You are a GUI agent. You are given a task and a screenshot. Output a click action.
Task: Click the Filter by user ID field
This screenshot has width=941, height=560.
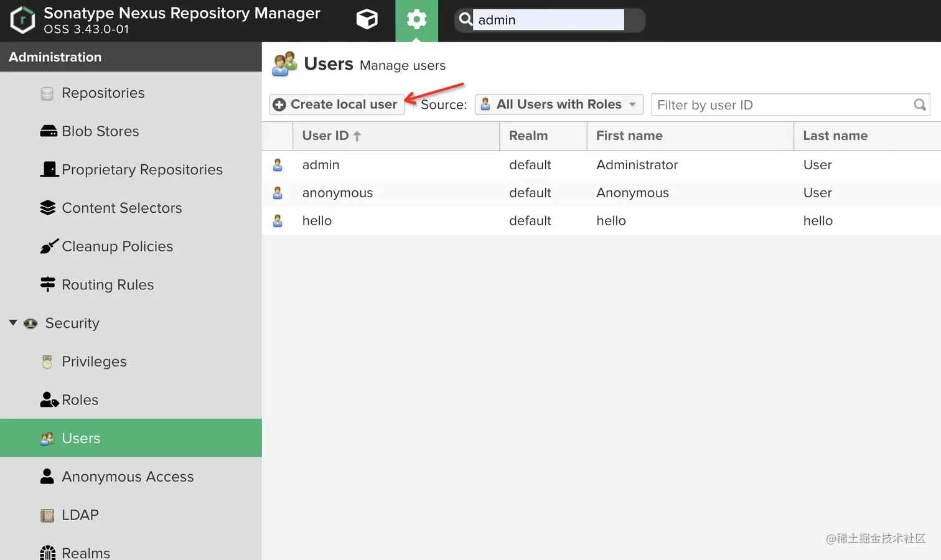pos(790,105)
